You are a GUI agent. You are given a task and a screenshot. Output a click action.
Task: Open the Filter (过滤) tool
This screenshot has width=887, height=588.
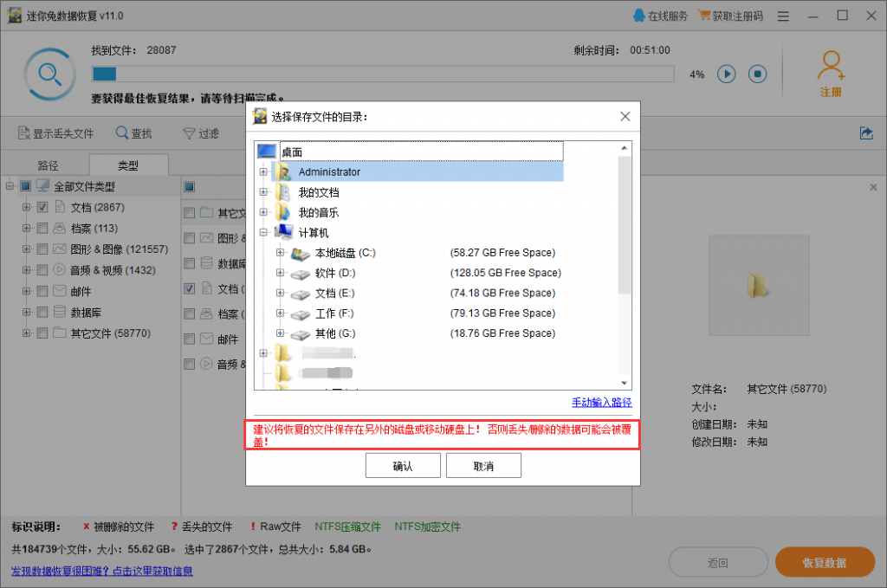pyautogui.click(x=201, y=133)
